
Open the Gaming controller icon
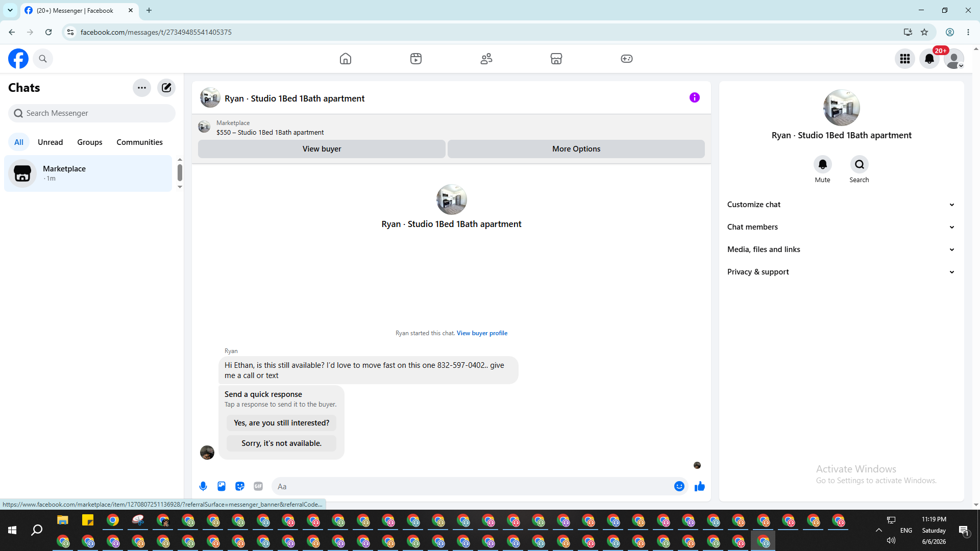(x=627, y=59)
